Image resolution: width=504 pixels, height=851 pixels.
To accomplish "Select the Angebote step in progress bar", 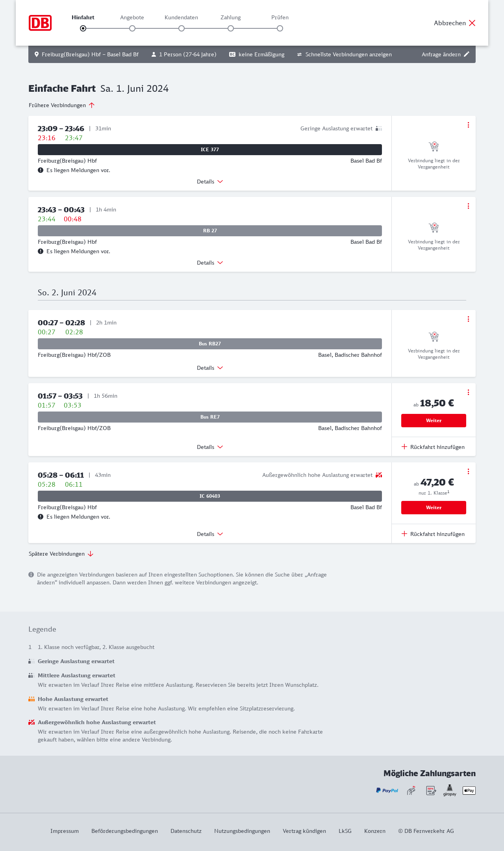I will tap(132, 28).
